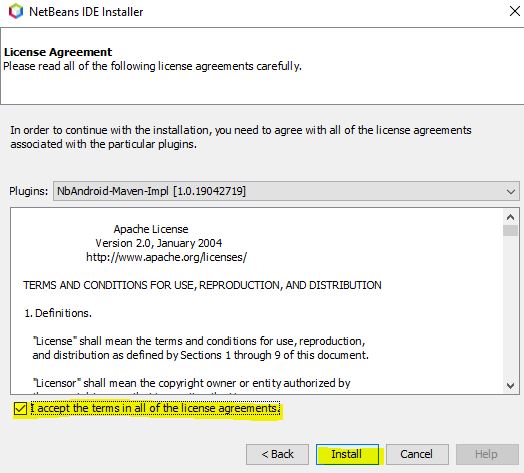The height and width of the screenshot is (473, 524).
Task: Click 'Please read all of the following' subtitle
Action: pos(152,66)
